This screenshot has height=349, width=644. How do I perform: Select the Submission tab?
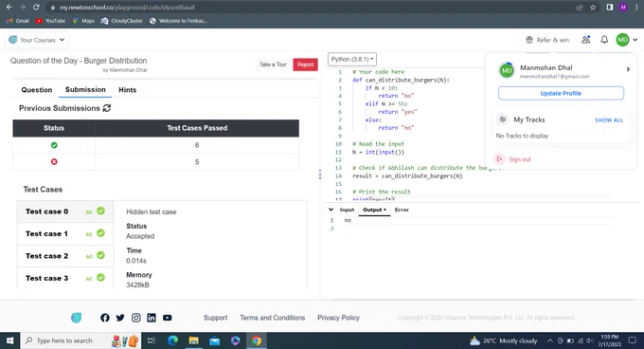click(85, 89)
